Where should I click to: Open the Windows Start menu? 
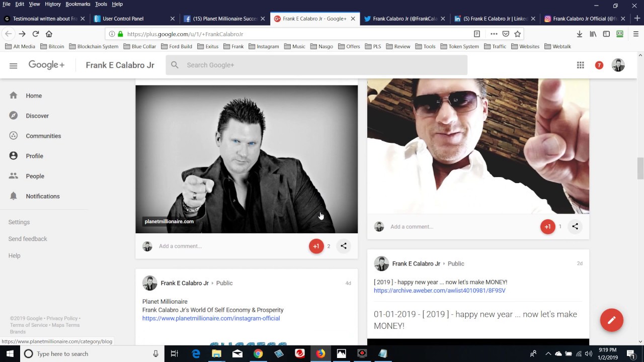(10, 353)
